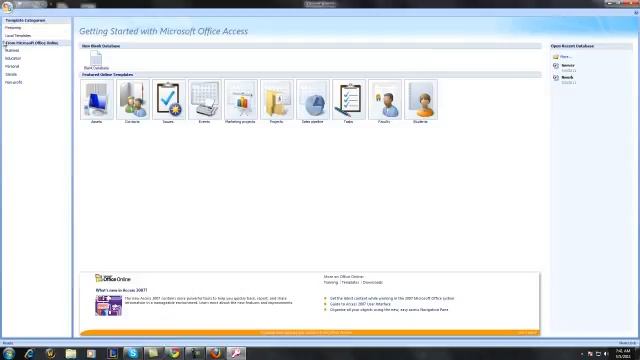Click the Training link under Office Online
The image size is (640, 360).
pyautogui.click(x=331, y=282)
